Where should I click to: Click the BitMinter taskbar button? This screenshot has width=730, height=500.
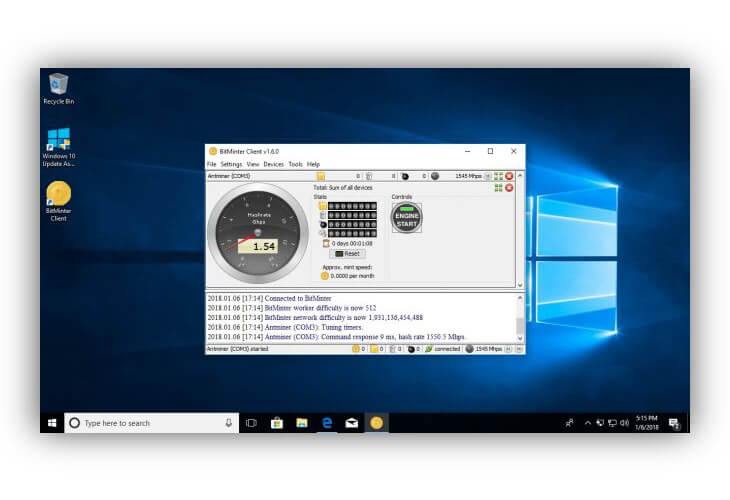click(x=377, y=423)
